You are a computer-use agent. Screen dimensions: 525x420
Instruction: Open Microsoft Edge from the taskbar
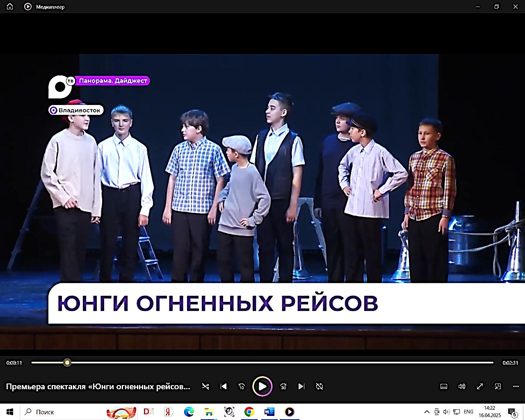tap(189, 412)
